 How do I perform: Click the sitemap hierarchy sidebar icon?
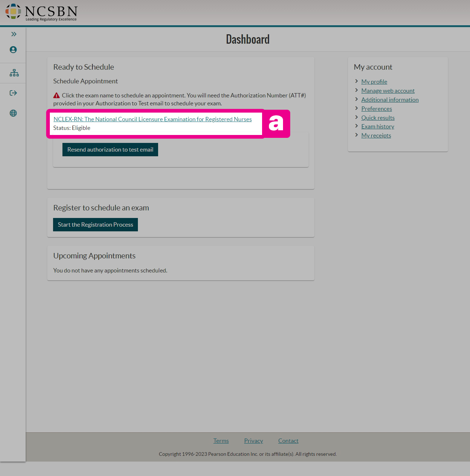pyautogui.click(x=14, y=73)
